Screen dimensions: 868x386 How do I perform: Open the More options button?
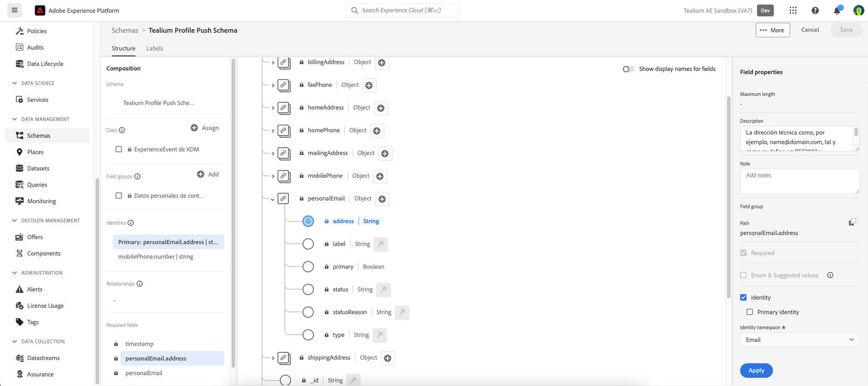[773, 30]
